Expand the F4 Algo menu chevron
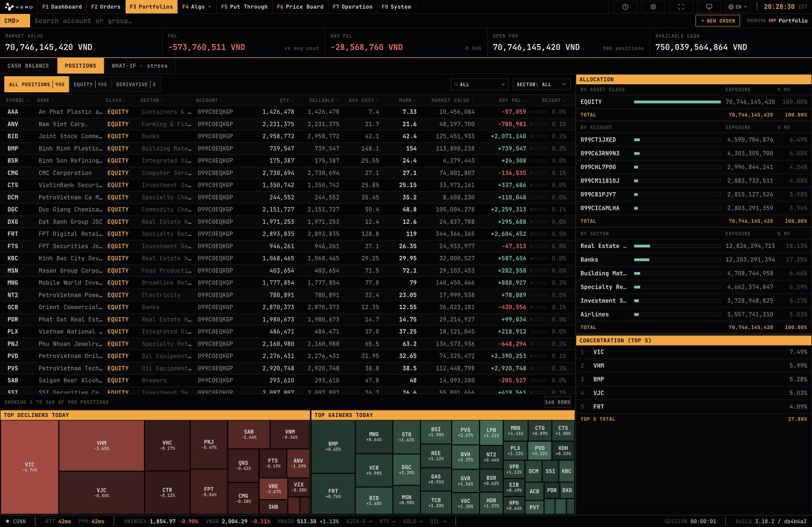Image resolution: width=812 pixels, height=527 pixels. pos(209,7)
